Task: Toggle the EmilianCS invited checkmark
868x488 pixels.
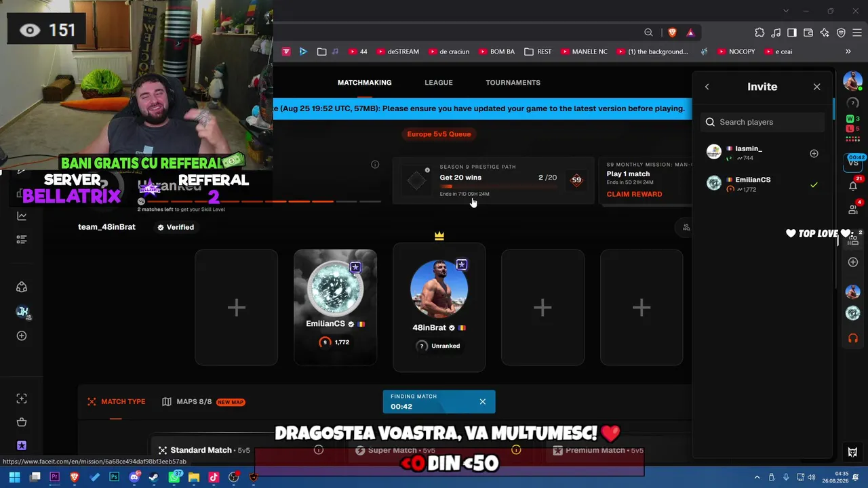Action: (814, 184)
